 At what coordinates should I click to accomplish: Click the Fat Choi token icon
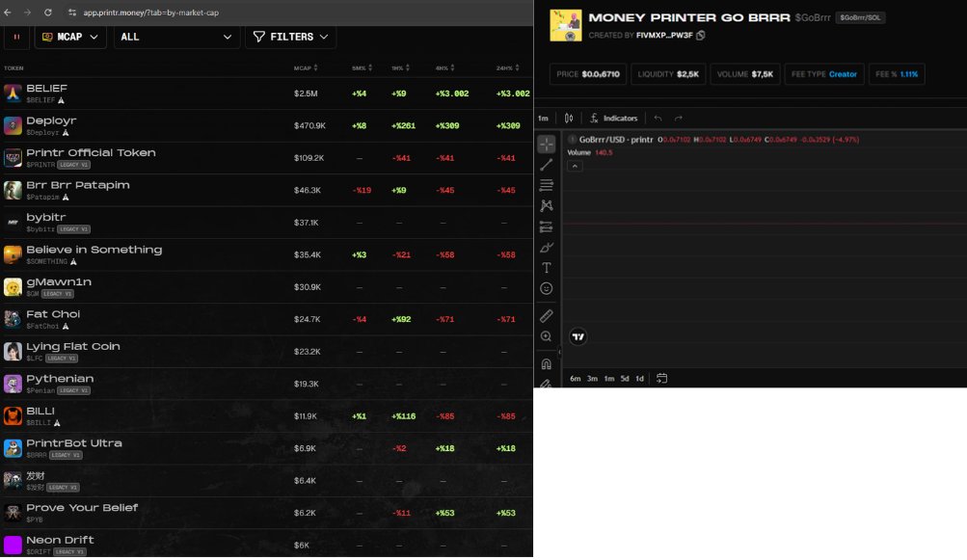pos(13,319)
